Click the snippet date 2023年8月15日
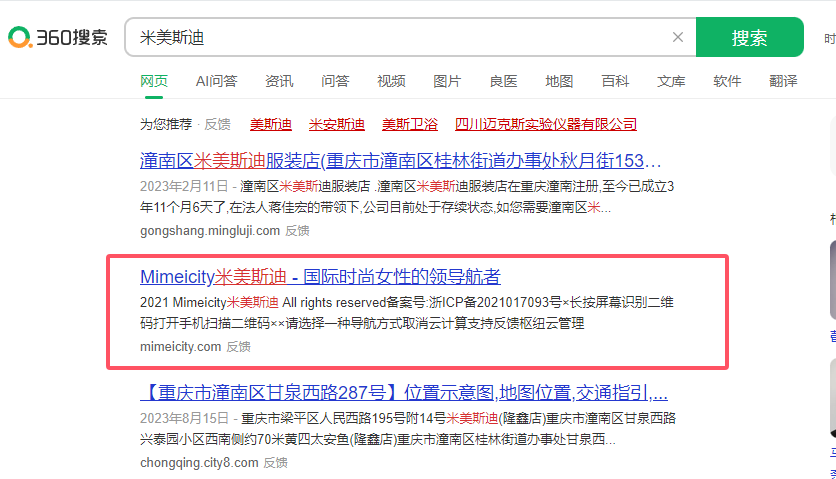This screenshot has height=479, width=836. [184, 418]
